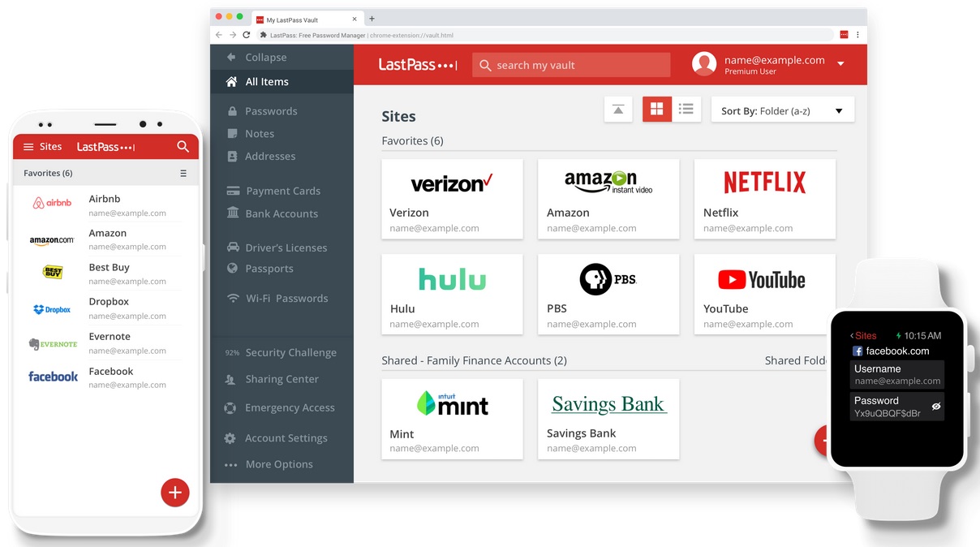
Task: Go back to Sites on watch
Action: click(863, 335)
